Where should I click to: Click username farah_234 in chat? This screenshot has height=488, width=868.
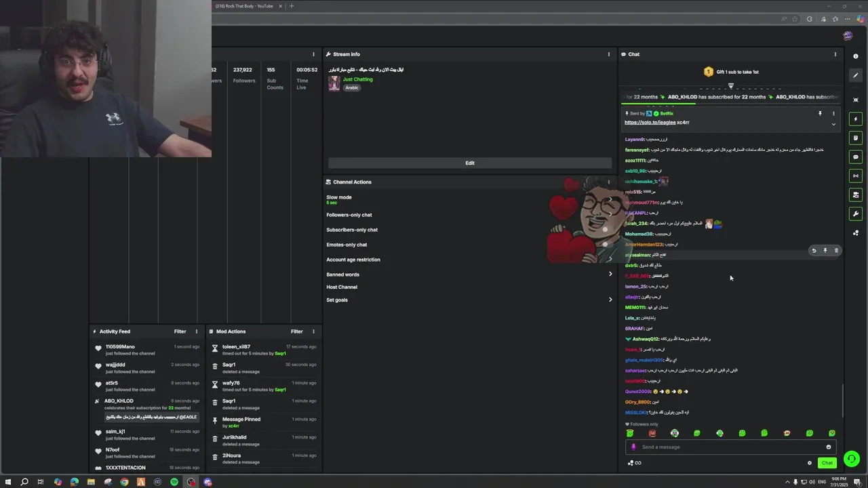coord(635,224)
